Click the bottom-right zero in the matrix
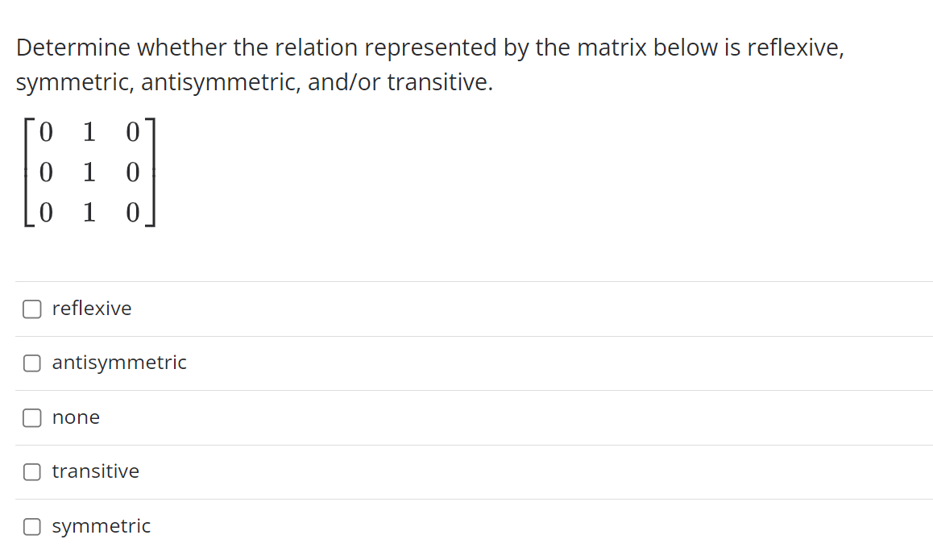Image resolution: width=933 pixels, height=560 pixels. tap(131, 213)
